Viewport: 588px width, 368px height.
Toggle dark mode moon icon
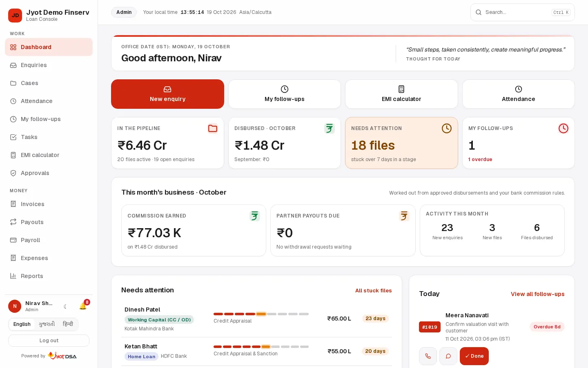pyautogui.click(x=65, y=306)
